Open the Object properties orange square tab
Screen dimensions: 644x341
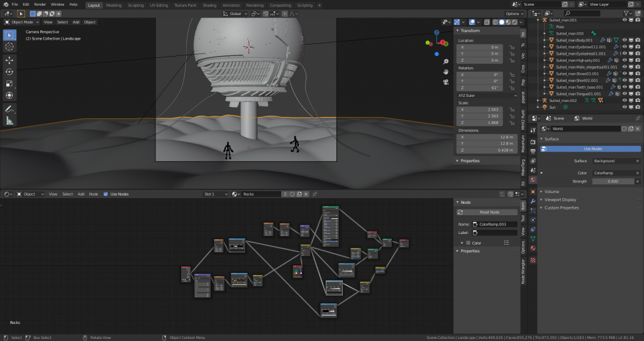point(533,191)
